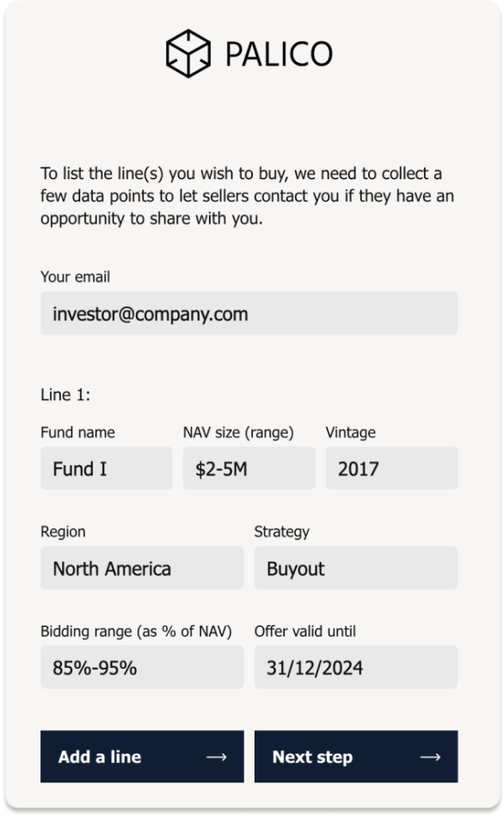Edit the Fund name field showing Fund I
This screenshot has height=816, width=504.
pos(107,468)
